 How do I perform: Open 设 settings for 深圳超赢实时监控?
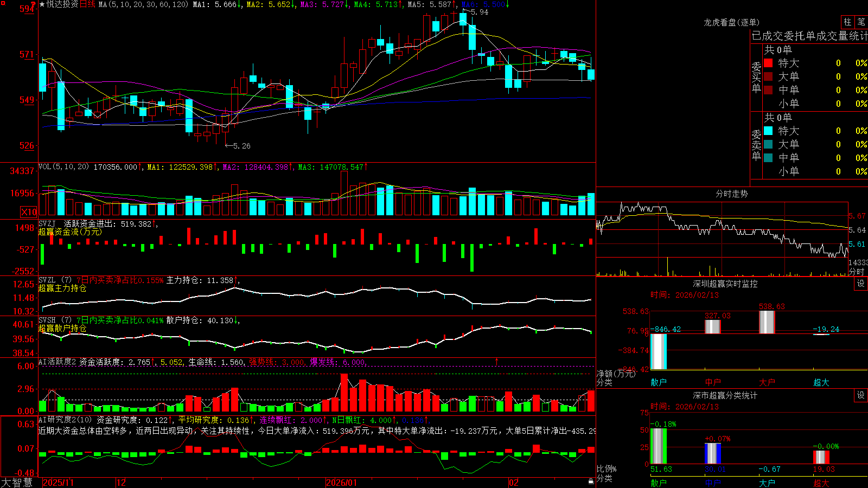pyautogui.click(x=860, y=284)
